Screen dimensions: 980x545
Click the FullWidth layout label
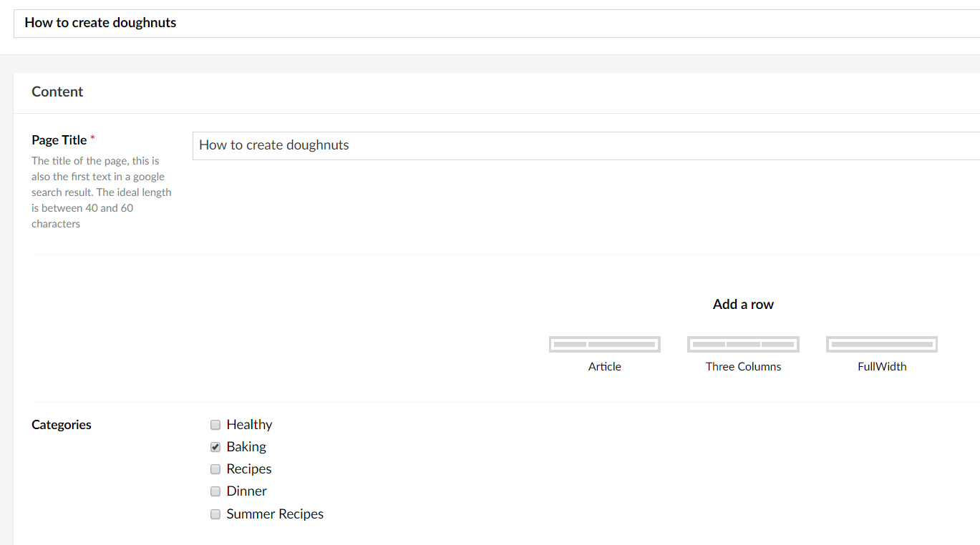[x=882, y=366]
